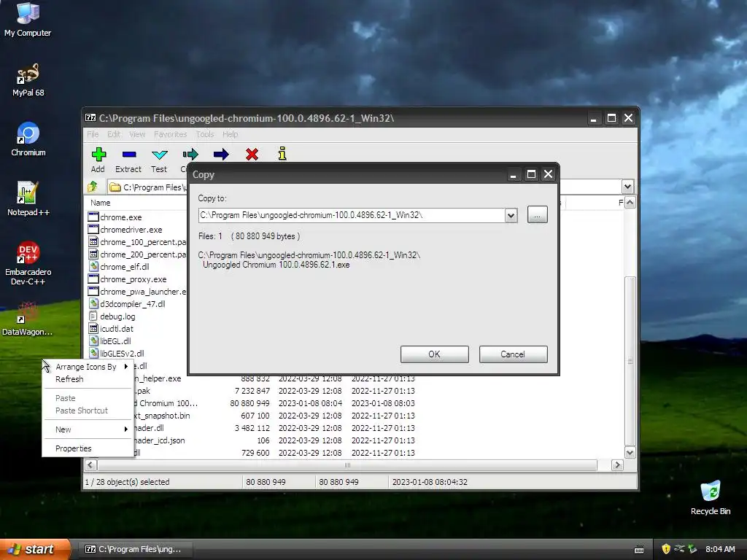
Task: Click the yellow Info icon
Action: pos(282,154)
